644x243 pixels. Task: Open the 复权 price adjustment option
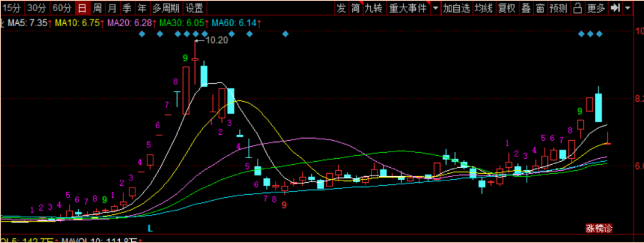tap(507, 8)
